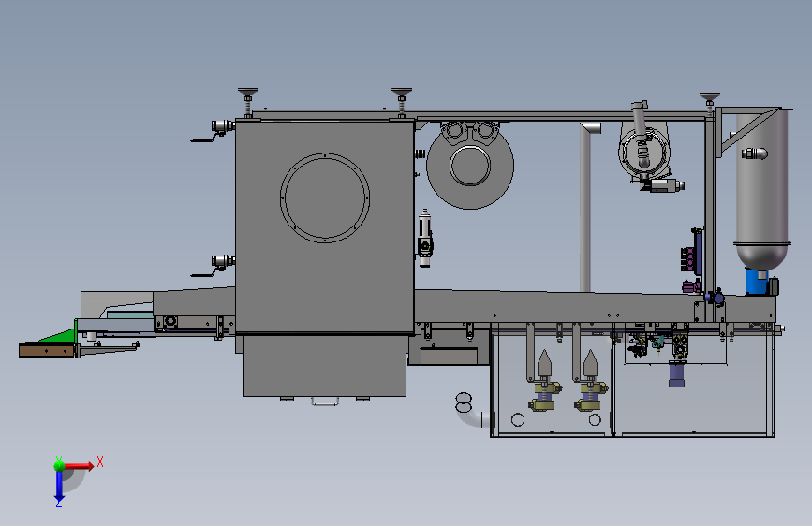Select the blue motor beneath the tank
The width and height of the screenshot is (812, 526).
tap(757, 281)
